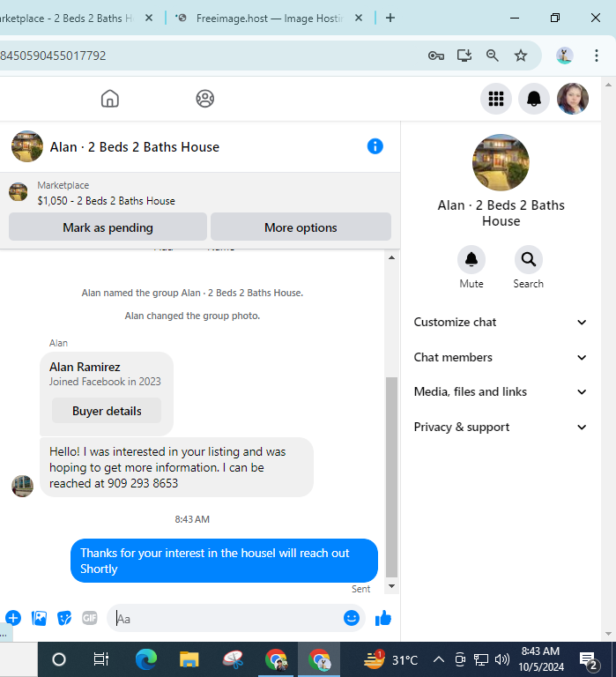Open a new browser tab
The width and height of the screenshot is (616, 677).
pos(390,18)
